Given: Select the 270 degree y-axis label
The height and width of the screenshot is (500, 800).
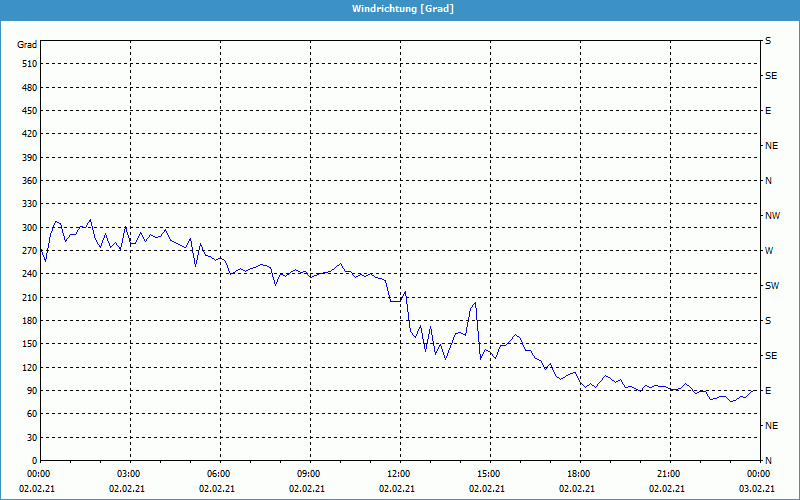Looking at the screenshot, I should click(x=27, y=251).
